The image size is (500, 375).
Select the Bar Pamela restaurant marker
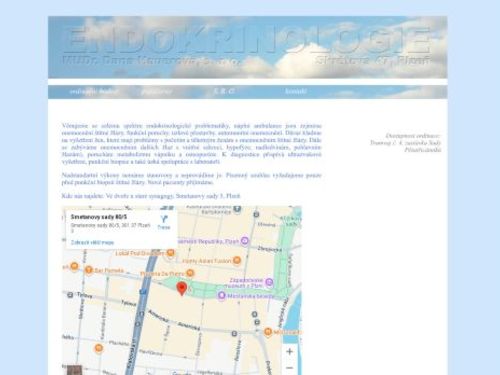coord(88,270)
